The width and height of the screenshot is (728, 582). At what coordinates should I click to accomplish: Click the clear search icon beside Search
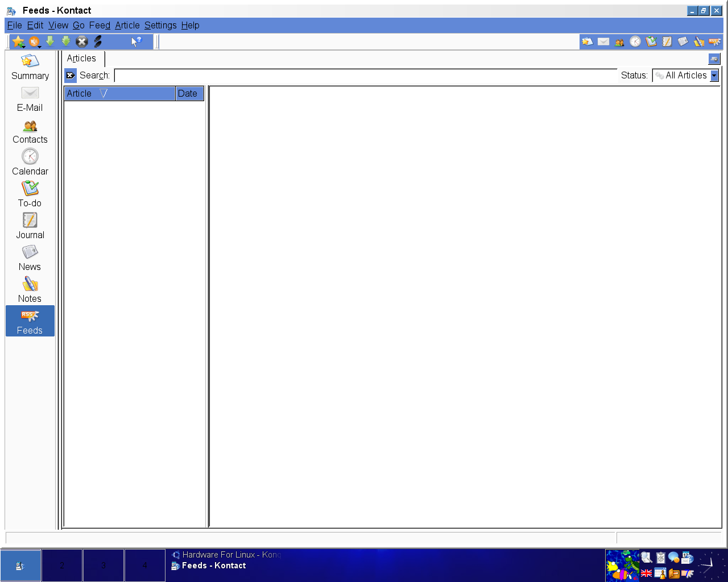point(71,76)
